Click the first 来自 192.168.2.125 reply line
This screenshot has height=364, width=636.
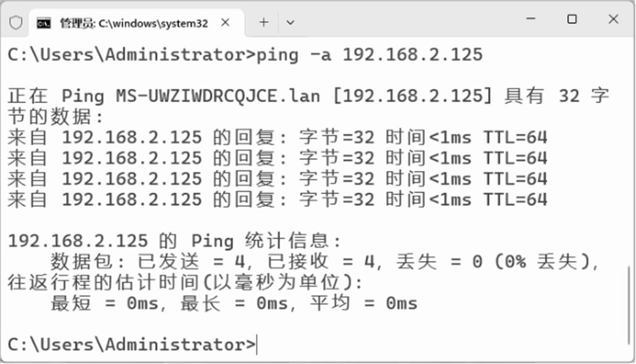277,137
